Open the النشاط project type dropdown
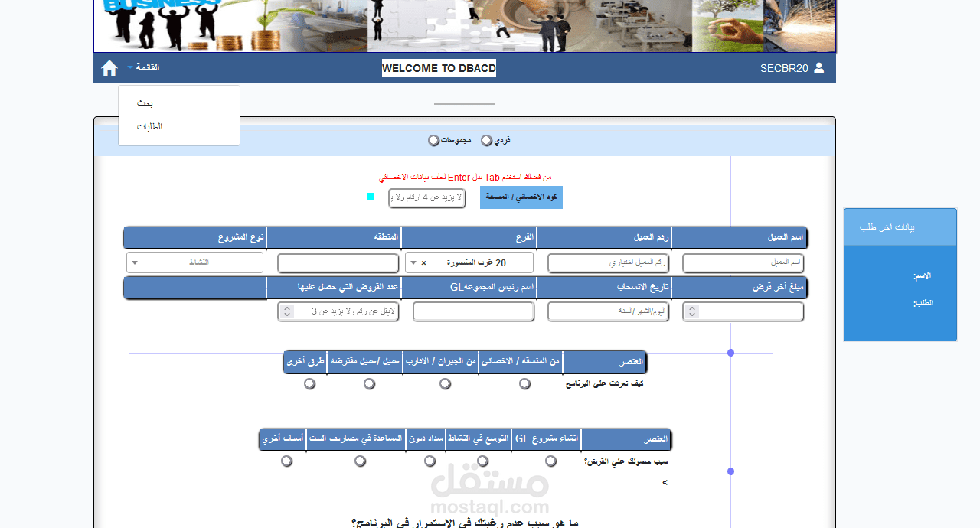Screen dimensions: 980x528 [195, 262]
